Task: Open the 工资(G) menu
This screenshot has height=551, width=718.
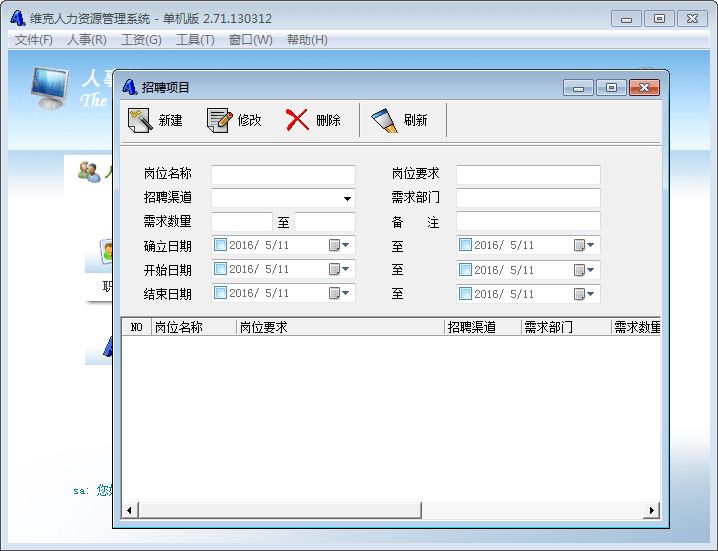Action: tap(141, 40)
